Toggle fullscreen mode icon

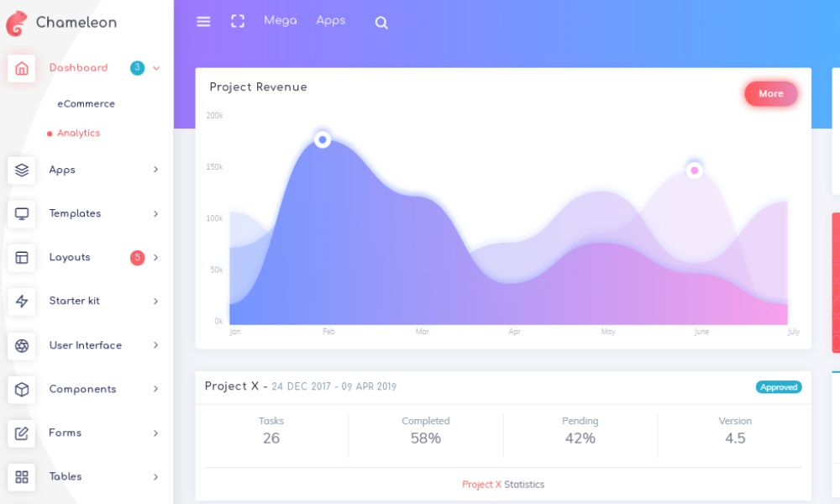pos(238,22)
